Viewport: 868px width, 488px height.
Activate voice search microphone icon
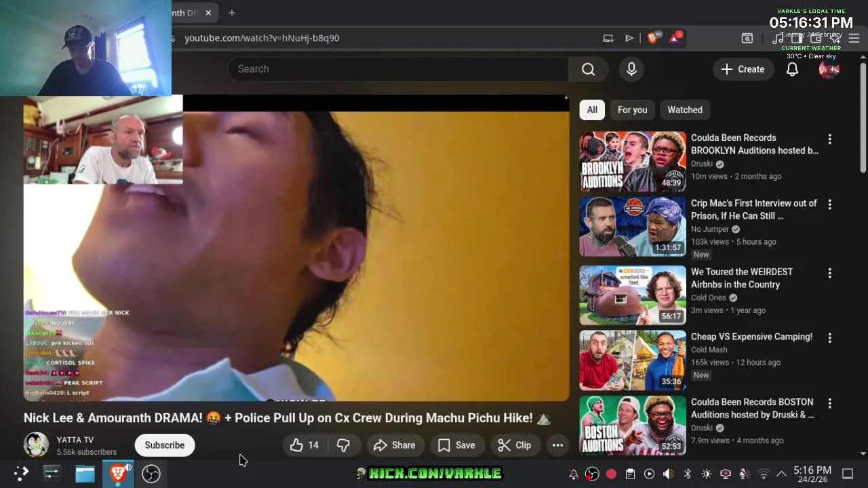pos(631,69)
